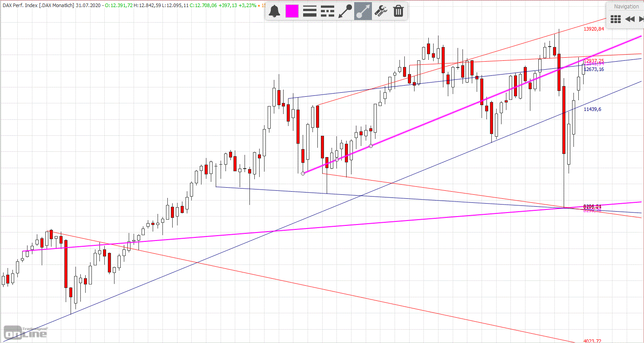Click the Navigation panel title

point(626,7)
